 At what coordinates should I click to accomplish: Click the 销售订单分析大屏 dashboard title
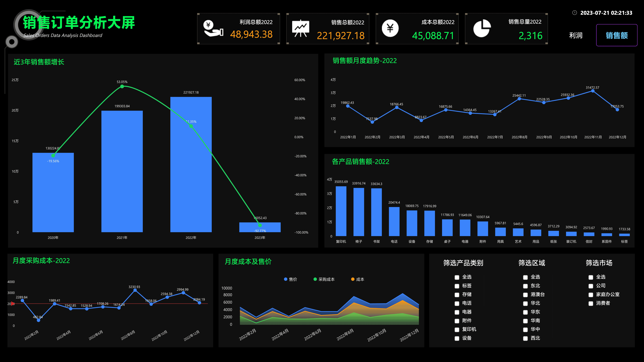(x=79, y=23)
